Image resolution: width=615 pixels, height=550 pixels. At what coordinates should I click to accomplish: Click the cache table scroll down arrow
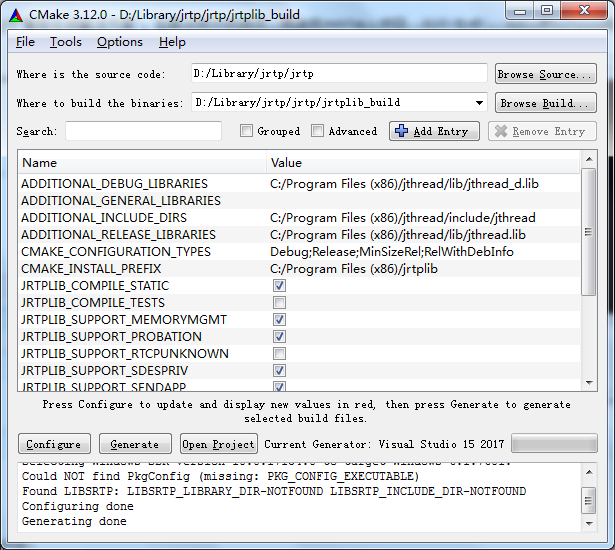(589, 382)
